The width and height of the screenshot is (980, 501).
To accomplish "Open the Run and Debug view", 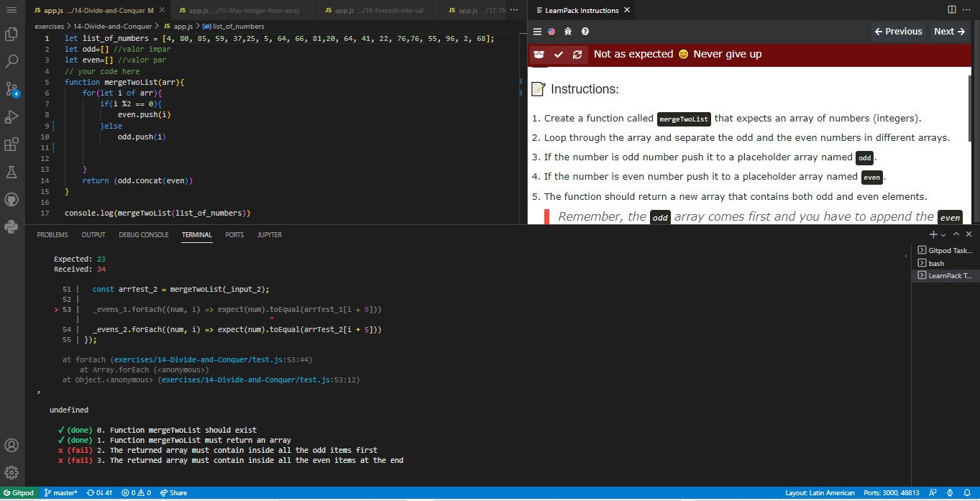I will pyautogui.click(x=11, y=116).
